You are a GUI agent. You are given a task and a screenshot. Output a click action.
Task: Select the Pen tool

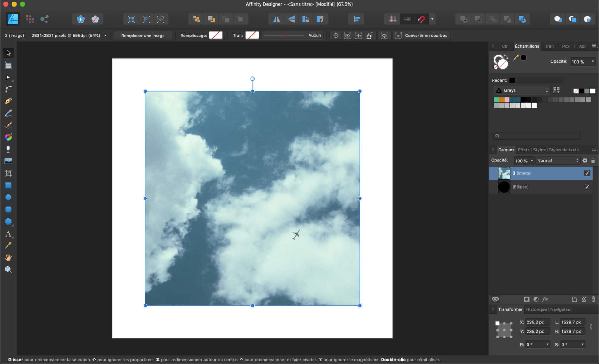click(8, 101)
